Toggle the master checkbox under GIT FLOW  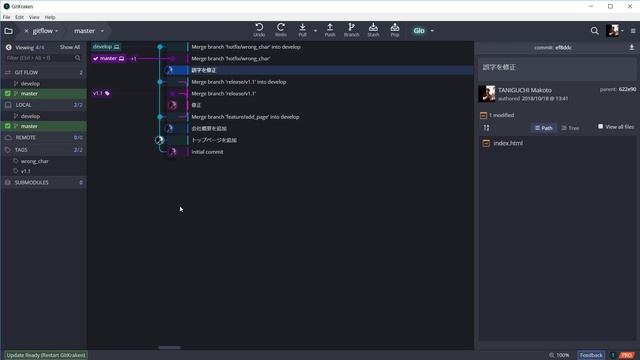pyautogui.click(x=8, y=93)
